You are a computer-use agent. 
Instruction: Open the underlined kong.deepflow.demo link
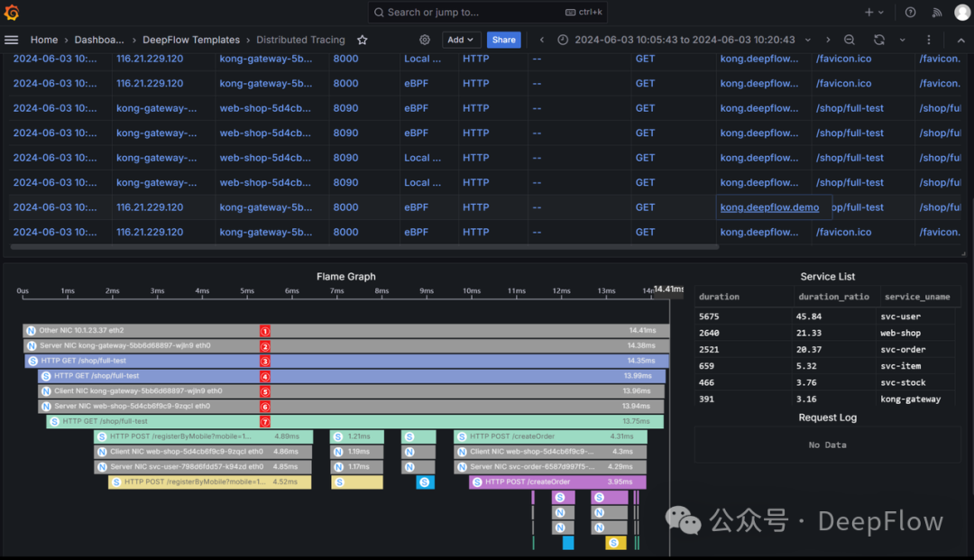[x=769, y=207]
